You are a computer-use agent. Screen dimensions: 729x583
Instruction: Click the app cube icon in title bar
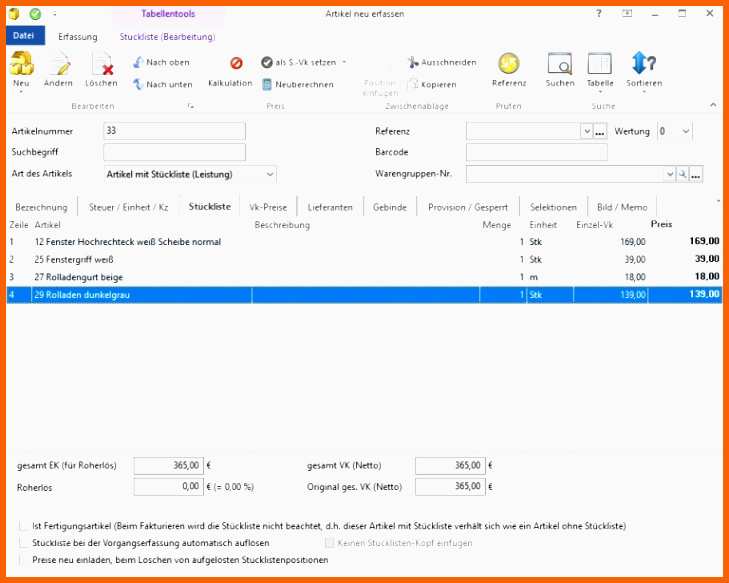pos(14,13)
